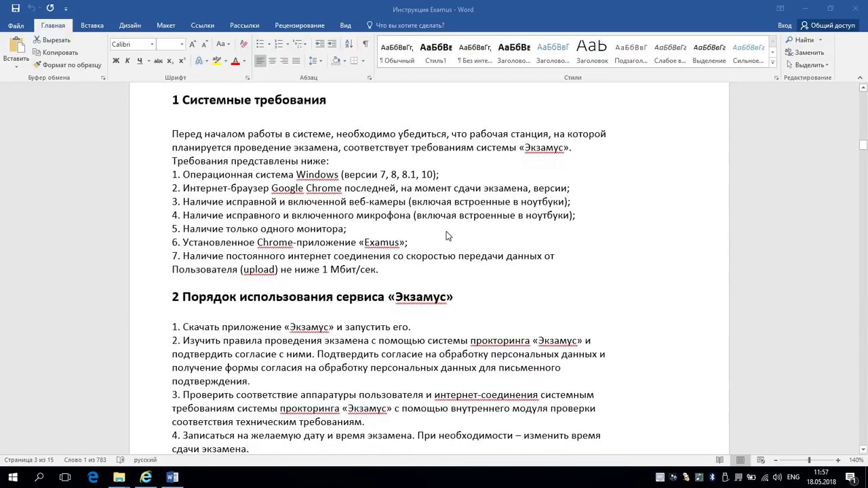Viewport: 868px width, 488px height.
Task: Switch to the Макет tab
Action: (x=166, y=25)
